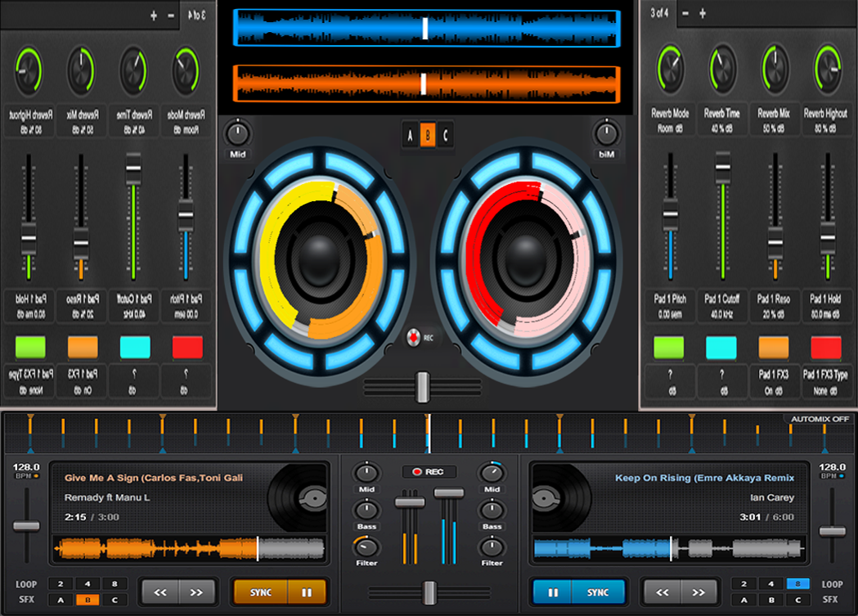Adjust the Reverb Highcut knob in right panel

click(828, 69)
